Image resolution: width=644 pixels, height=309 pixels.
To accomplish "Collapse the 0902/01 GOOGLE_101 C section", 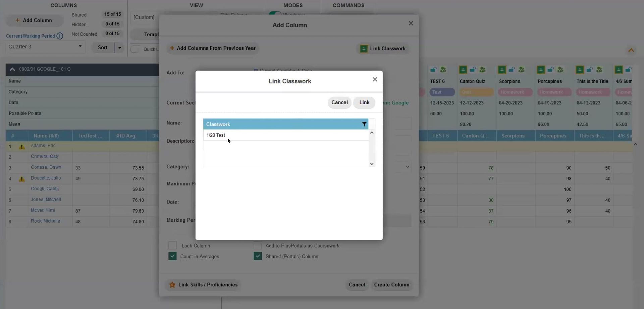I will pos(12,69).
